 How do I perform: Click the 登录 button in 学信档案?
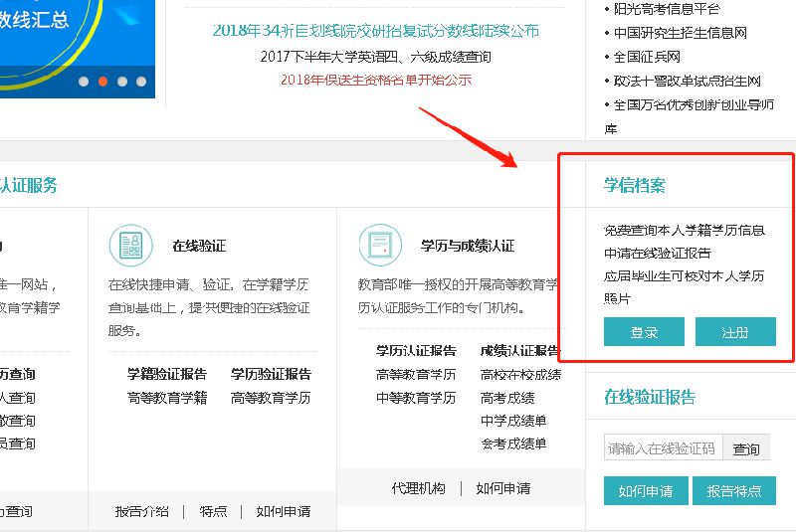tap(644, 332)
